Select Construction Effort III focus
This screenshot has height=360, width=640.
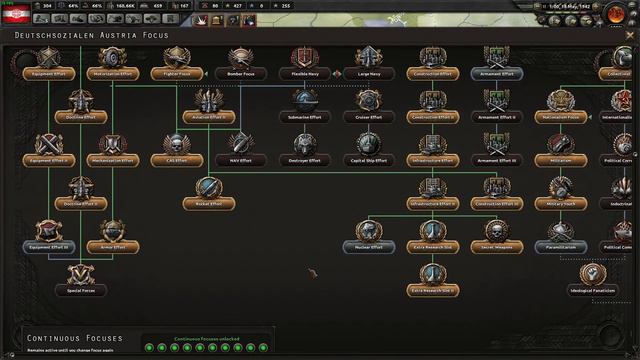(x=497, y=204)
